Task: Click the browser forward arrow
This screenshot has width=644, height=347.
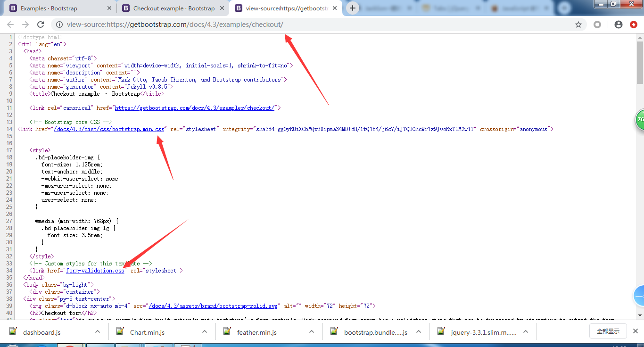Action: point(25,25)
